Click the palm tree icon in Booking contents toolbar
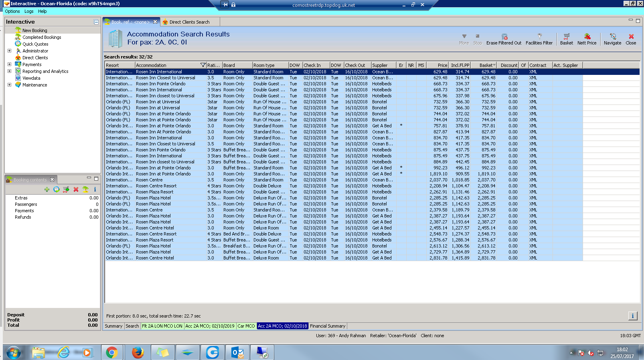The height and width of the screenshot is (360, 644). point(85,189)
